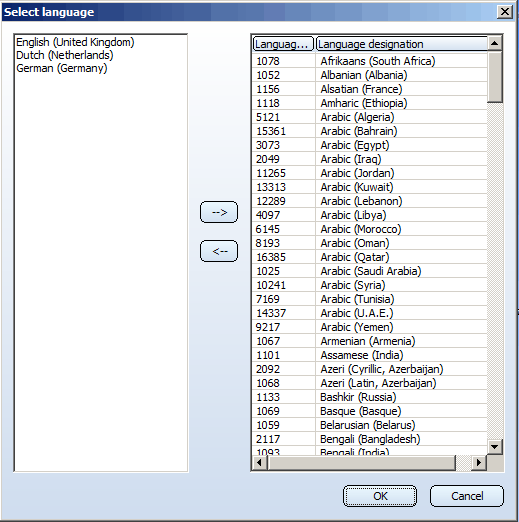Screen dimensions: 519x522
Task: Select Arabic (Yemen) row
Action: (370, 327)
